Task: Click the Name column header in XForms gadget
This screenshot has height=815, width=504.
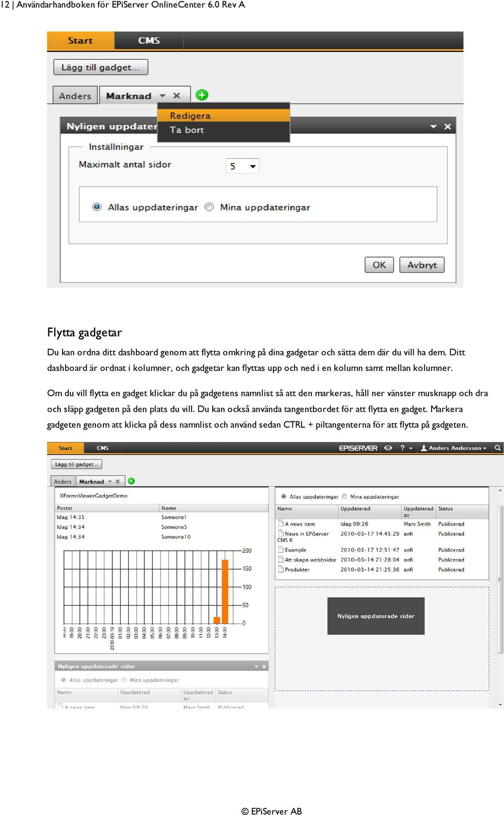Action: click(x=214, y=508)
